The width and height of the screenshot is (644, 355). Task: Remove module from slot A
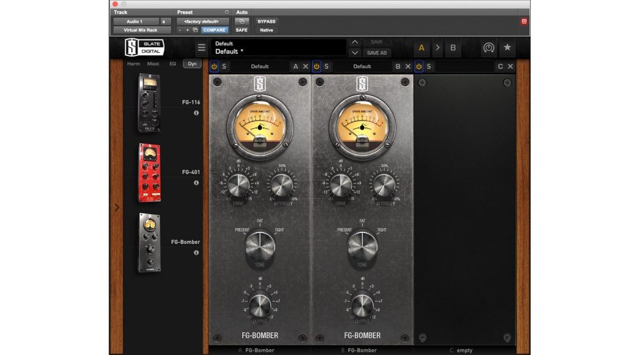tap(306, 66)
